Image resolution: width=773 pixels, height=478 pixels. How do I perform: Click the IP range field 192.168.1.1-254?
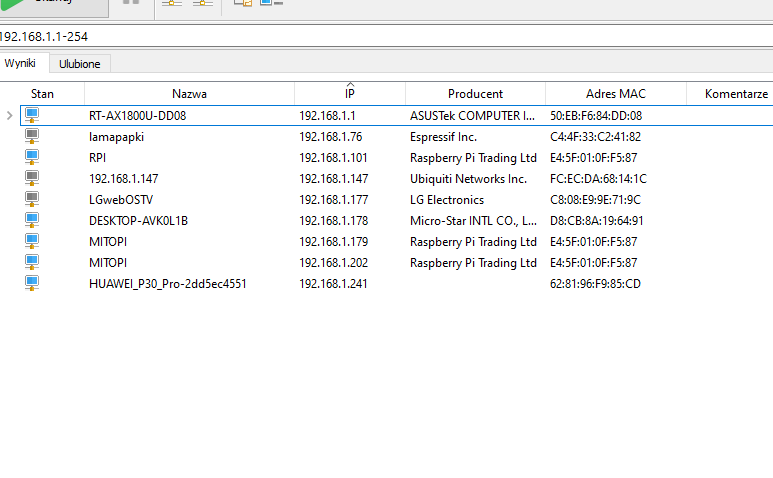386,36
